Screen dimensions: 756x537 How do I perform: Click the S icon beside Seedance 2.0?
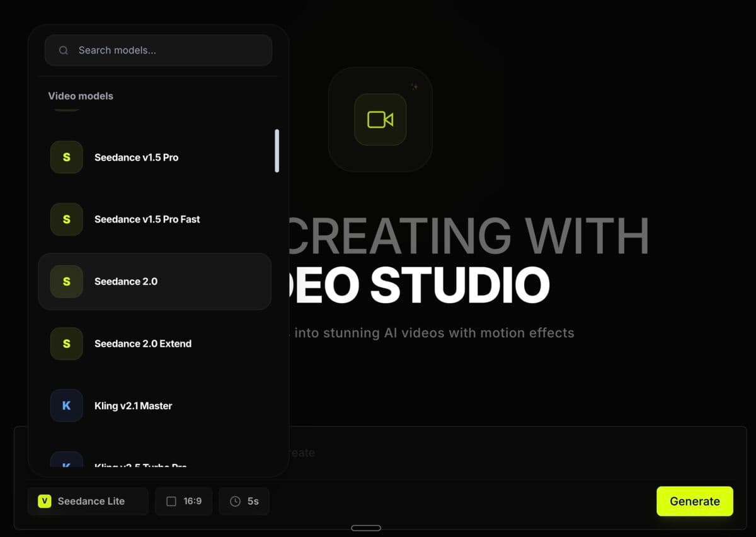click(x=67, y=282)
